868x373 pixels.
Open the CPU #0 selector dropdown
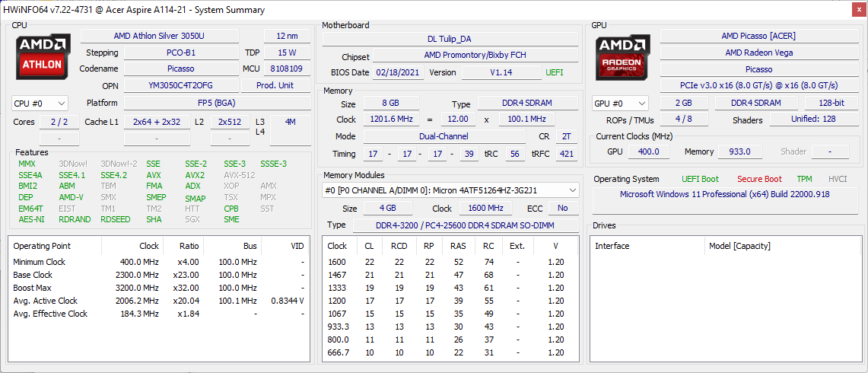40,103
